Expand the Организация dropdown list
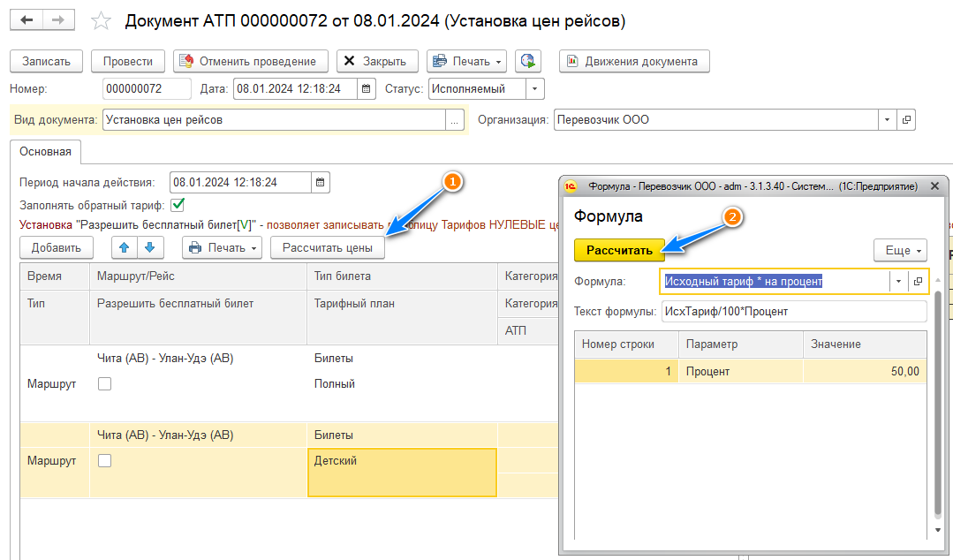953x560 pixels. pos(887,120)
